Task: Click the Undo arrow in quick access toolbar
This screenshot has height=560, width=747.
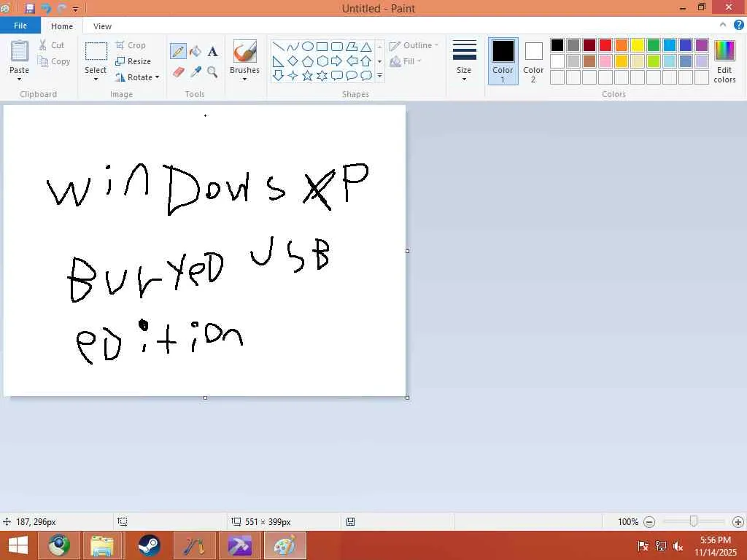Action: click(x=46, y=8)
